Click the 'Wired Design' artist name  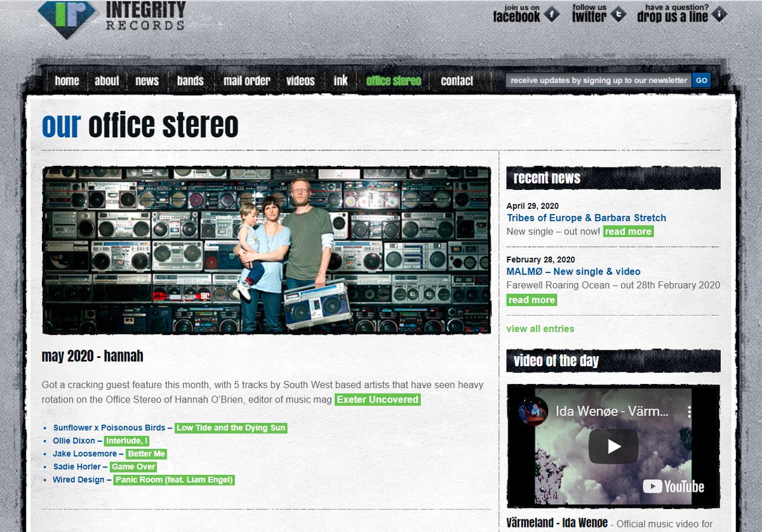79,480
